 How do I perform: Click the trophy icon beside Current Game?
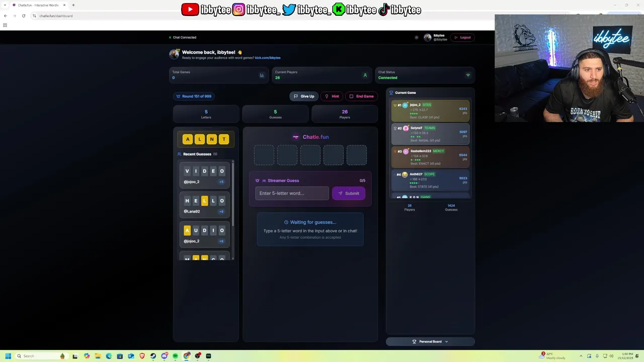391,93
